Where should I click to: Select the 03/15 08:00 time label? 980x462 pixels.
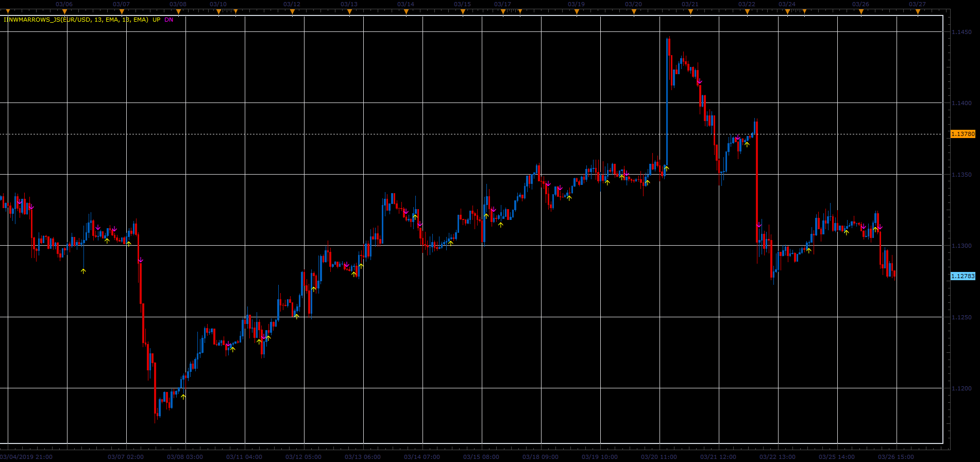coord(481,457)
